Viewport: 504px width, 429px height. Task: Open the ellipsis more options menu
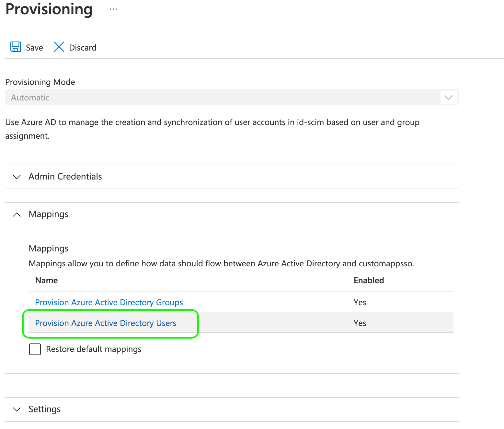[113, 9]
